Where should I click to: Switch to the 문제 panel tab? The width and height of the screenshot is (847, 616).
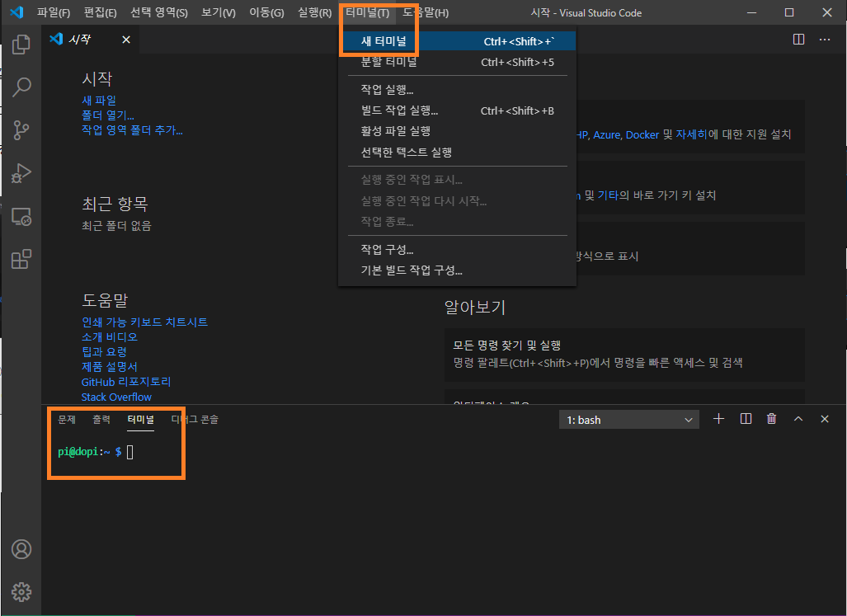(67, 420)
